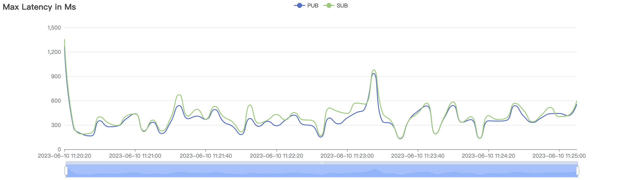Click the right handle of zoom slider

tap(577, 171)
